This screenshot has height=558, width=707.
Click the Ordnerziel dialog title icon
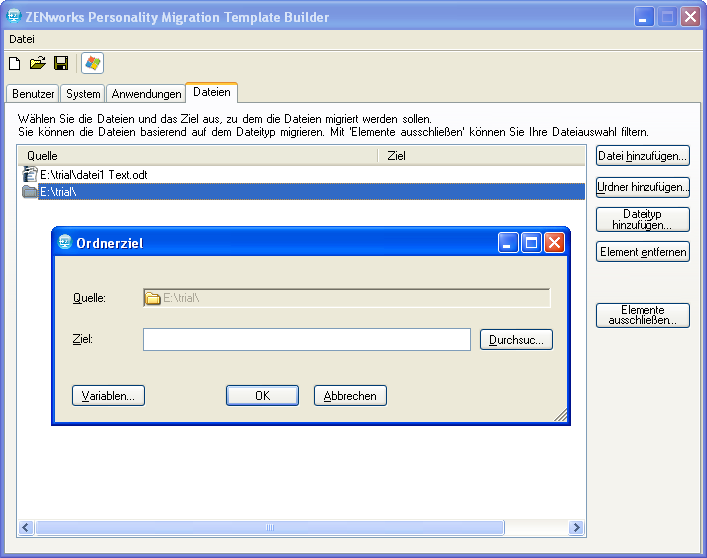coord(65,242)
